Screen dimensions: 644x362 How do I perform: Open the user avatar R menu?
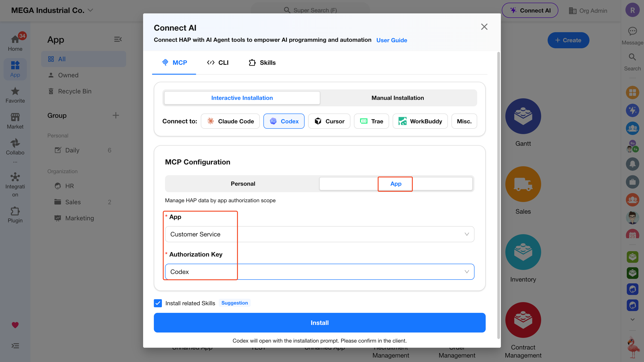click(632, 10)
